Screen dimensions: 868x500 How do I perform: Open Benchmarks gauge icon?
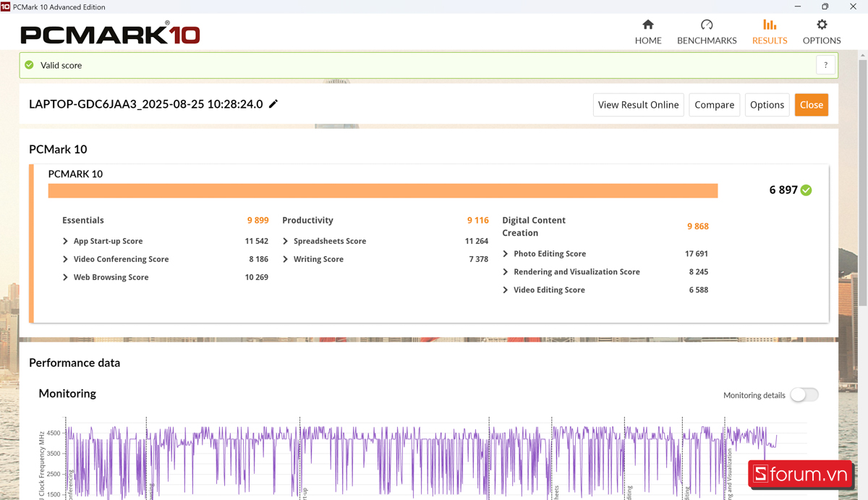click(x=707, y=25)
